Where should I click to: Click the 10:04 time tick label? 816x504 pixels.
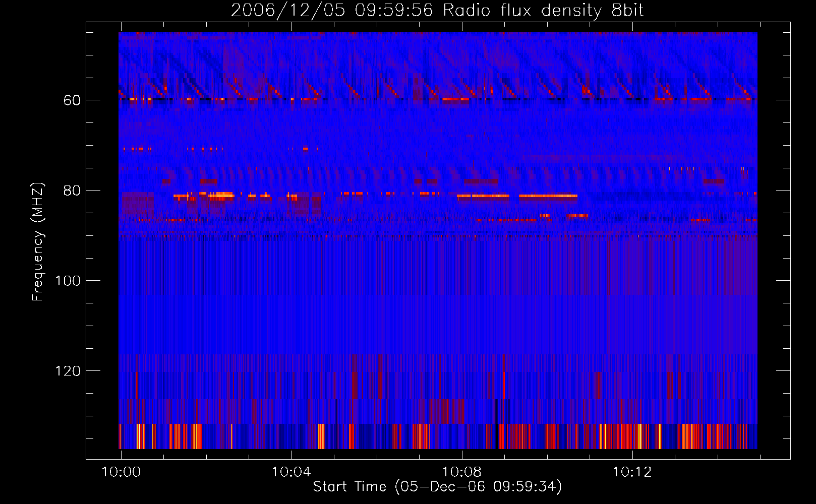click(292, 472)
